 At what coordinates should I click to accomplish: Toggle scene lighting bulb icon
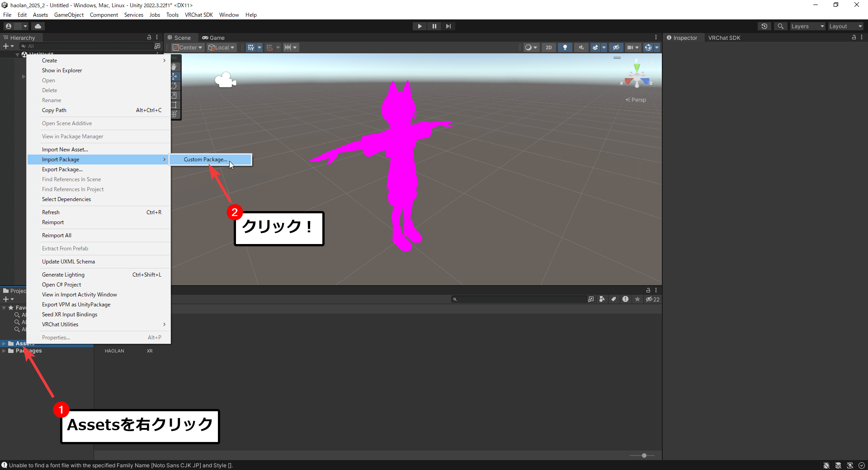[565, 47]
